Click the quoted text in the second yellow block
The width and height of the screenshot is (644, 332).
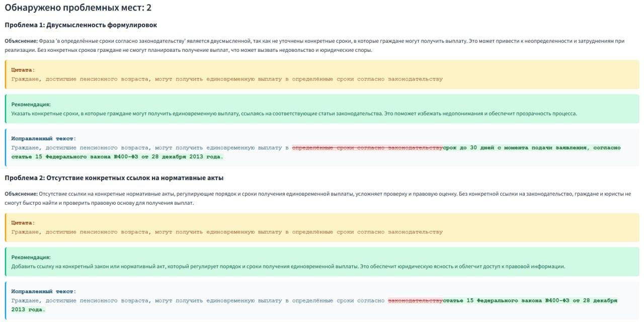click(227, 232)
